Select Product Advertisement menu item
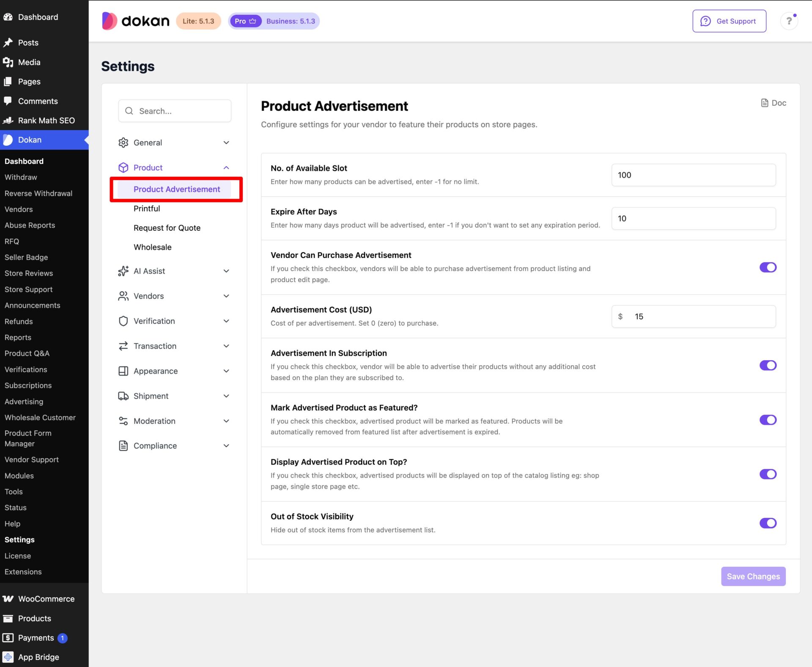 (174, 189)
